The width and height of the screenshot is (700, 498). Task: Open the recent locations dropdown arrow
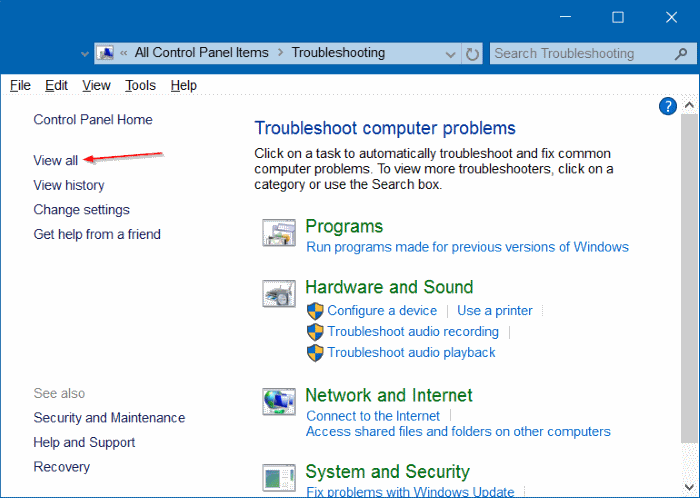[x=84, y=54]
